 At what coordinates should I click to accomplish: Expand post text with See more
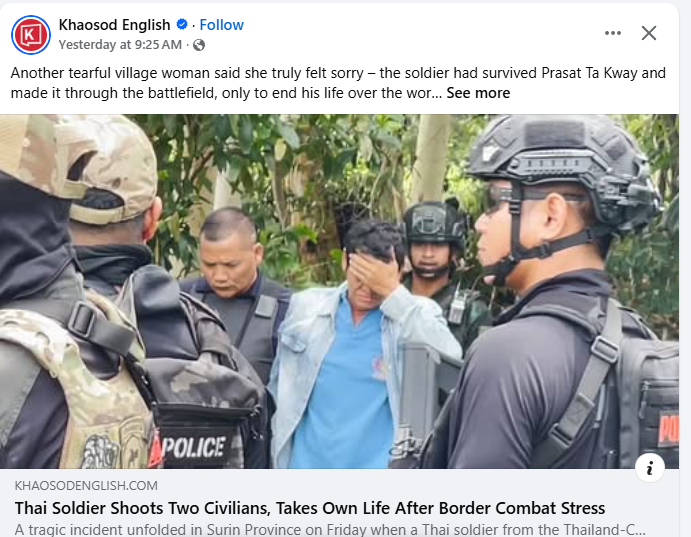478,93
